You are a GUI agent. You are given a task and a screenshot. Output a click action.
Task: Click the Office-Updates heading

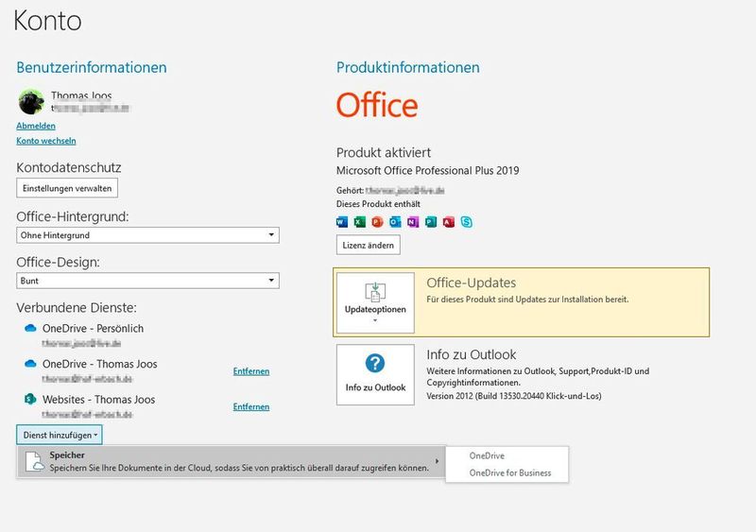(471, 283)
